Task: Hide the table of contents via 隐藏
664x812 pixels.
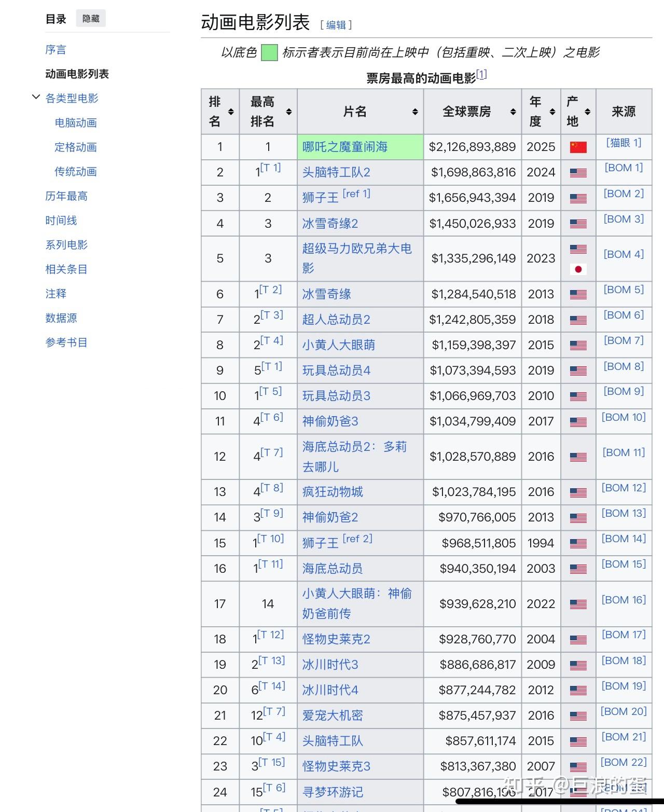Action: [91, 18]
